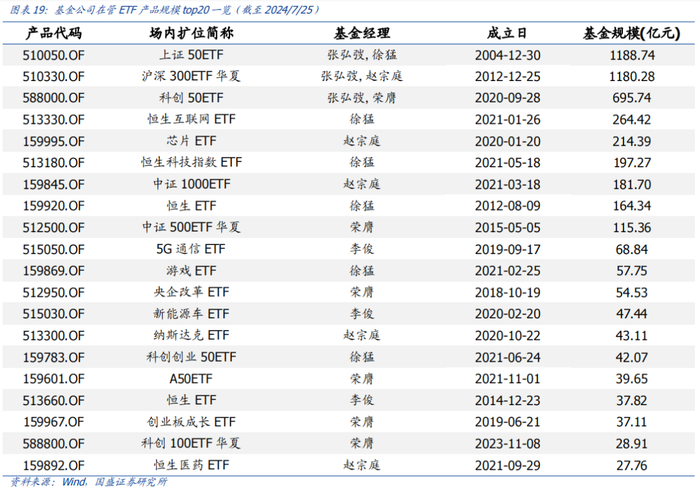
Task: Select product code 159967.OF
Action: 54,422
